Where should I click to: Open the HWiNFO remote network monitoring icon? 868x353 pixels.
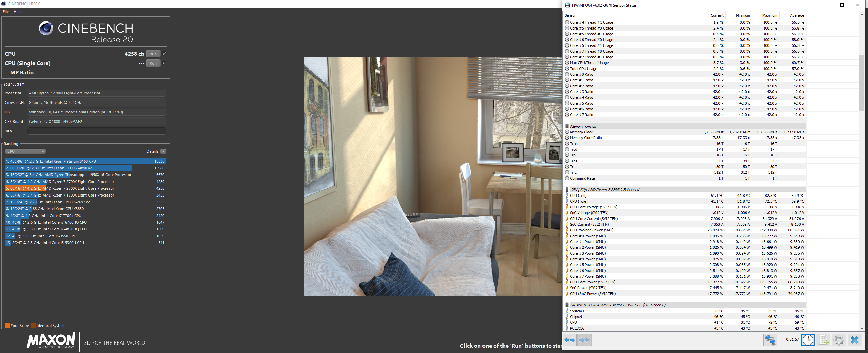[770, 340]
